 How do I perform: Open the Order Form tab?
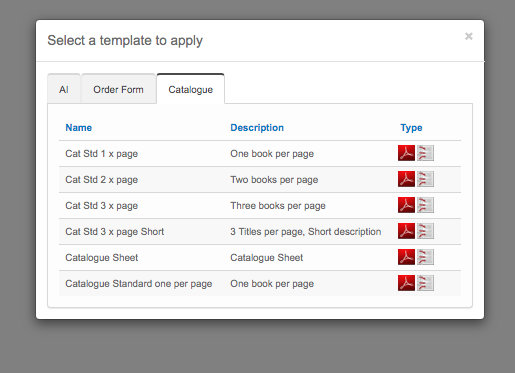(118, 89)
